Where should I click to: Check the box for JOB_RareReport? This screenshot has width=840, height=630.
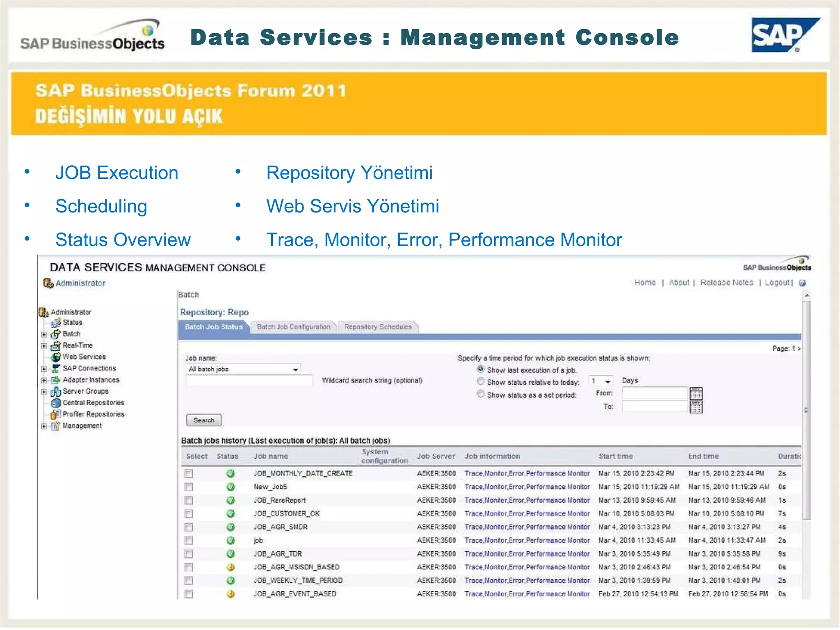(x=189, y=500)
